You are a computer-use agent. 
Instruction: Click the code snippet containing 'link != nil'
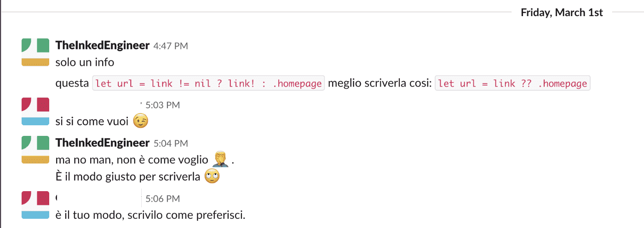(x=209, y=83)
